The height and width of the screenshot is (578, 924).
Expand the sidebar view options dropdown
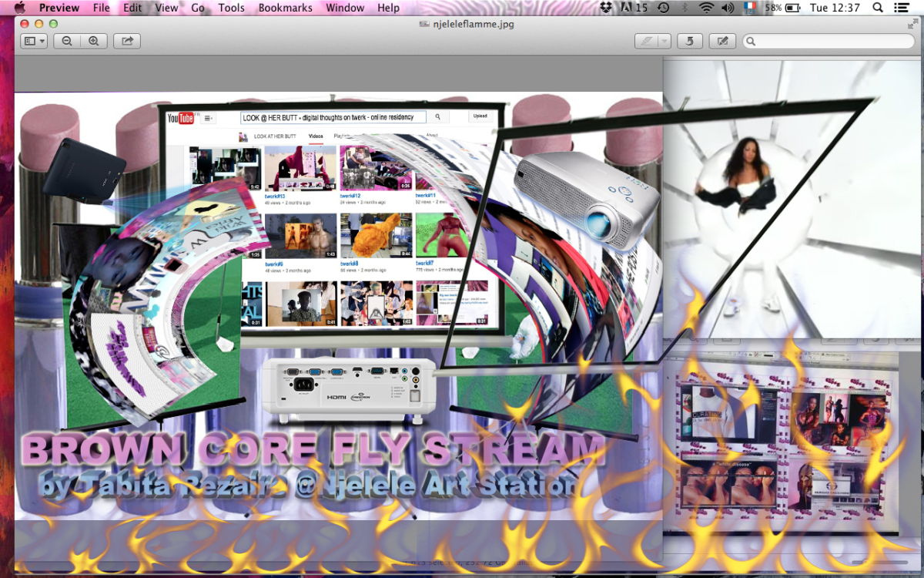(x=35, y=41)
